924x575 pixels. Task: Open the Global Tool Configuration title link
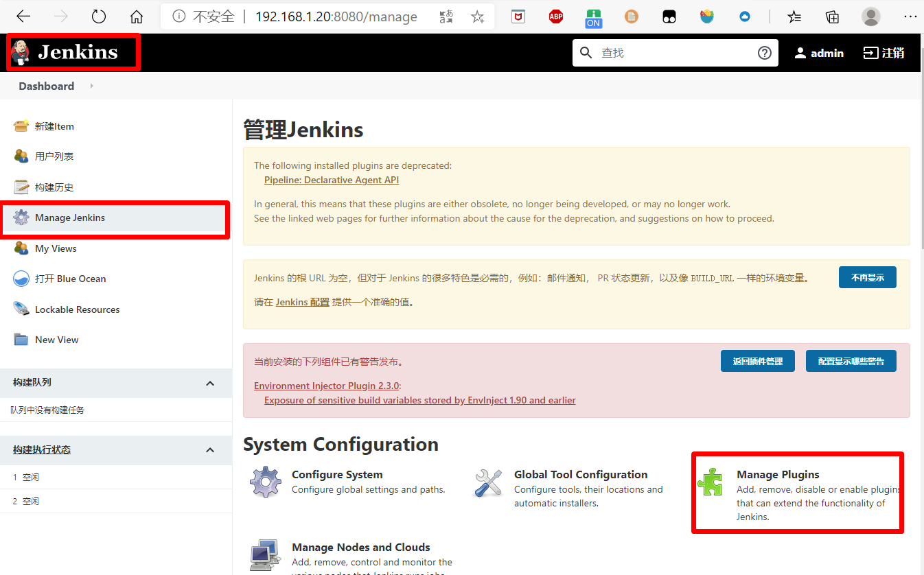point(581,474)
